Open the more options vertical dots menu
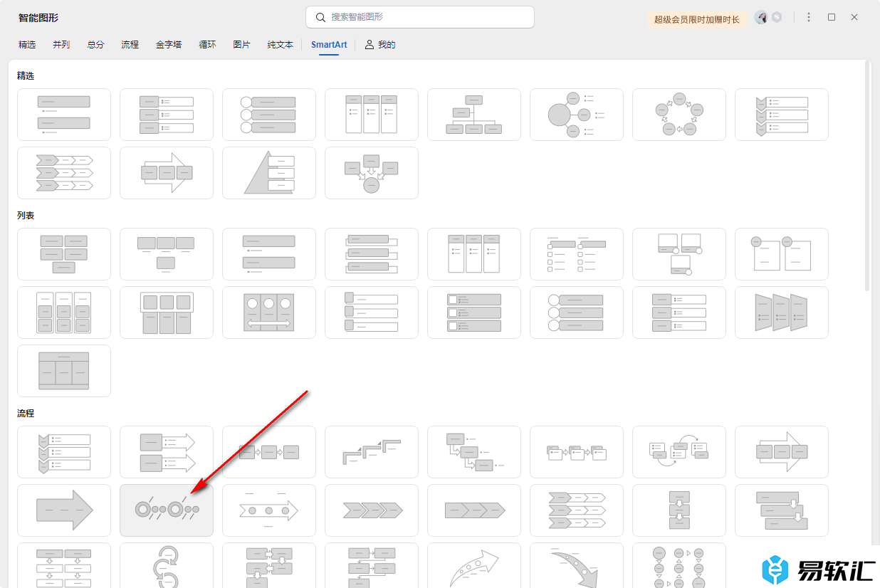This screenshot has height=588, width=880. click(x=809, y=18)
